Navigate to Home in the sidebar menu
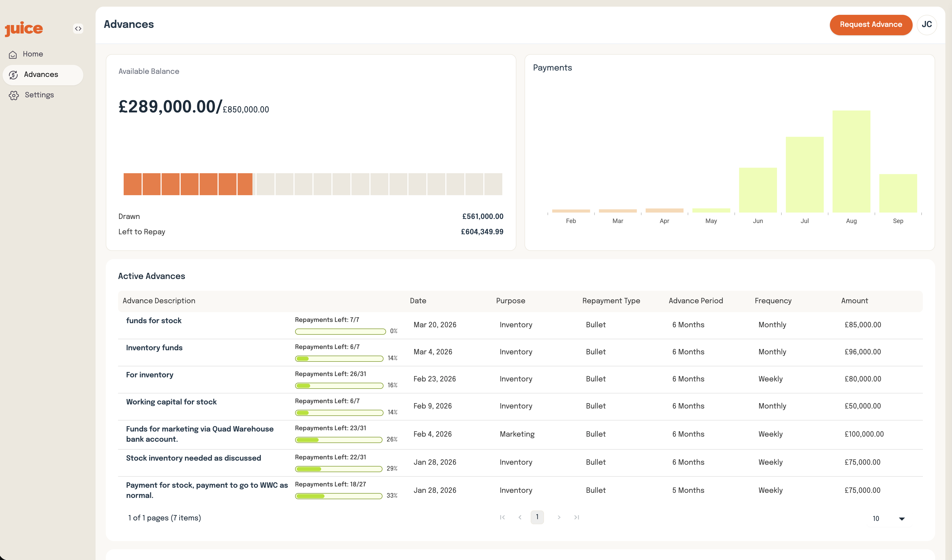Image resolution: width=952 pixels, height=560 pixels. pyautogui.click(x=32, y=54)
